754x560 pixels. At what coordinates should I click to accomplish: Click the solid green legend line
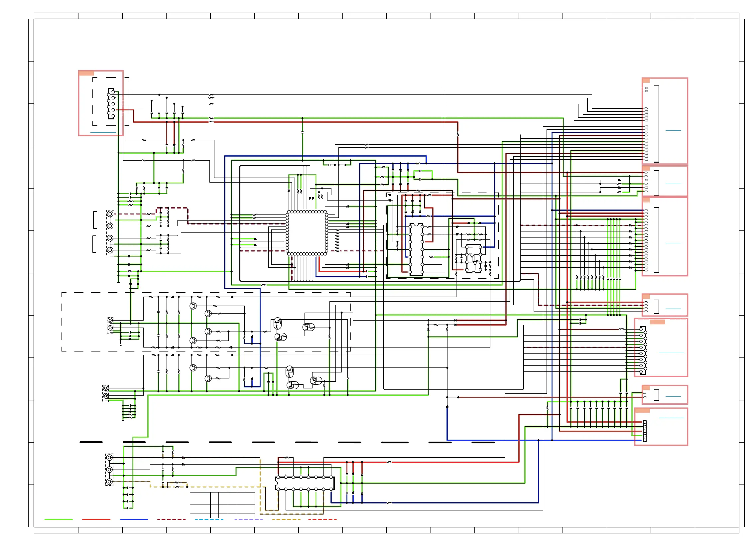point(58,519)
